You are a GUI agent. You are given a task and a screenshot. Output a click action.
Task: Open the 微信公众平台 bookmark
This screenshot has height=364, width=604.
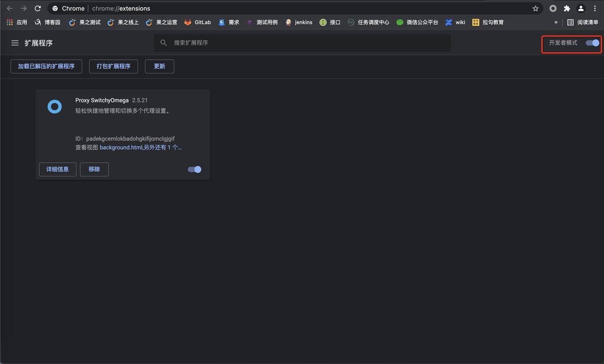tap(417, 22)
